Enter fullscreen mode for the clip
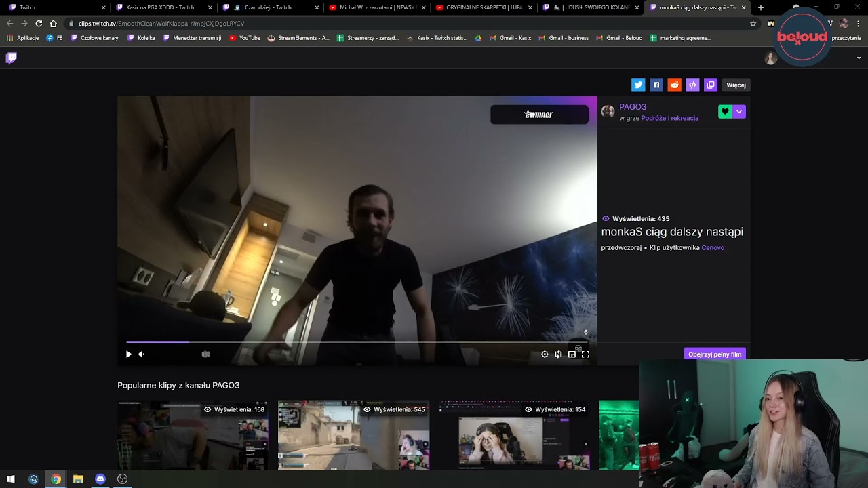The height and width of the screenshot is (488, 868). point(585,354)
